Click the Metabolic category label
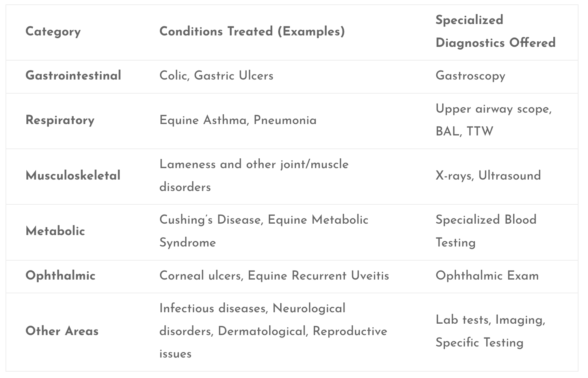This screenshot has width=588, height=378. [55, 231]
